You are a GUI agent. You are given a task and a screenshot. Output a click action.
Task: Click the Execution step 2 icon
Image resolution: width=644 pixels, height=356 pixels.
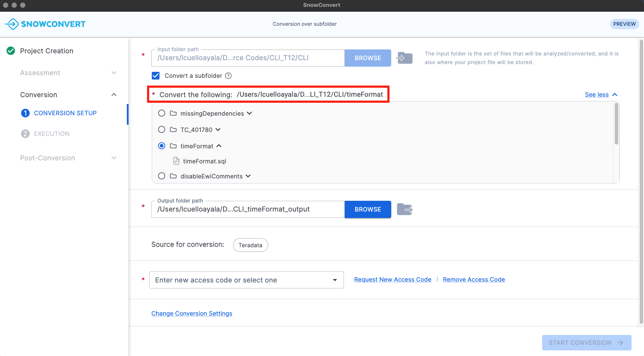point(25,134)
